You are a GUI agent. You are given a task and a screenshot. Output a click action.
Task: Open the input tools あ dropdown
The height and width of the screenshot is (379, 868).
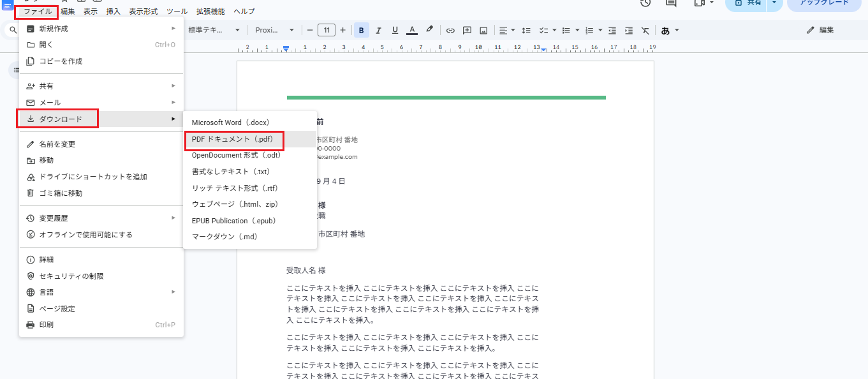click(x=670, y=30)
